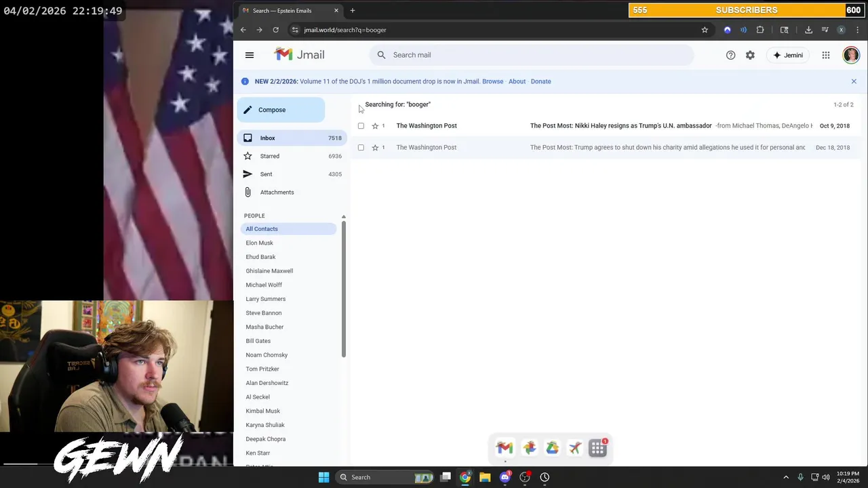Click the search magnifier icon in mail search
The image size is (868, 488).
click(381, 55)
